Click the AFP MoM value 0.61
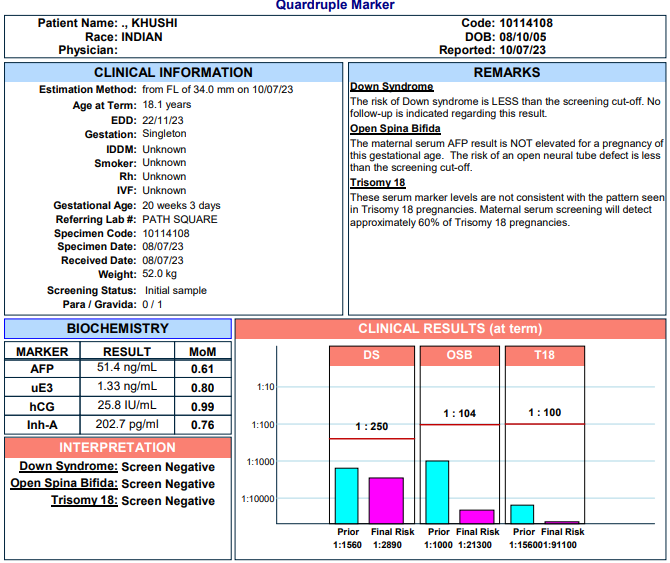This screenshot has height=563, width=670. coord(202,369)
